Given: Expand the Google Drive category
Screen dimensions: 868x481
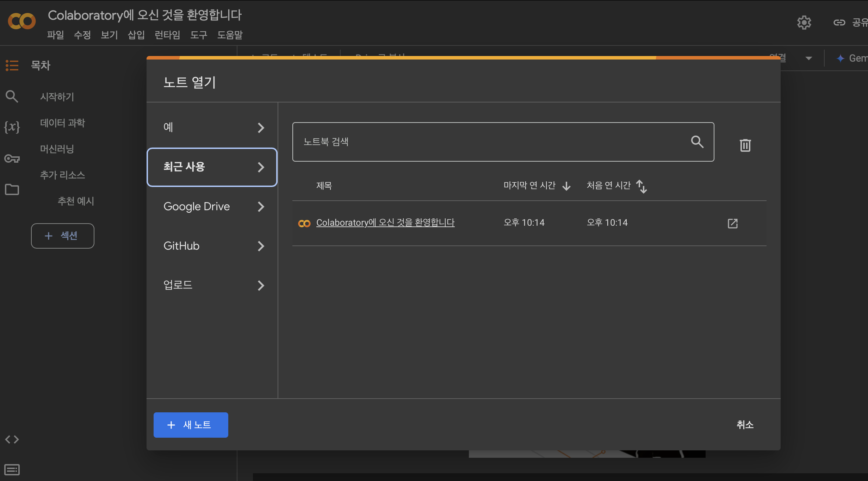Looking at the screenshot, I should coord(212,206).
